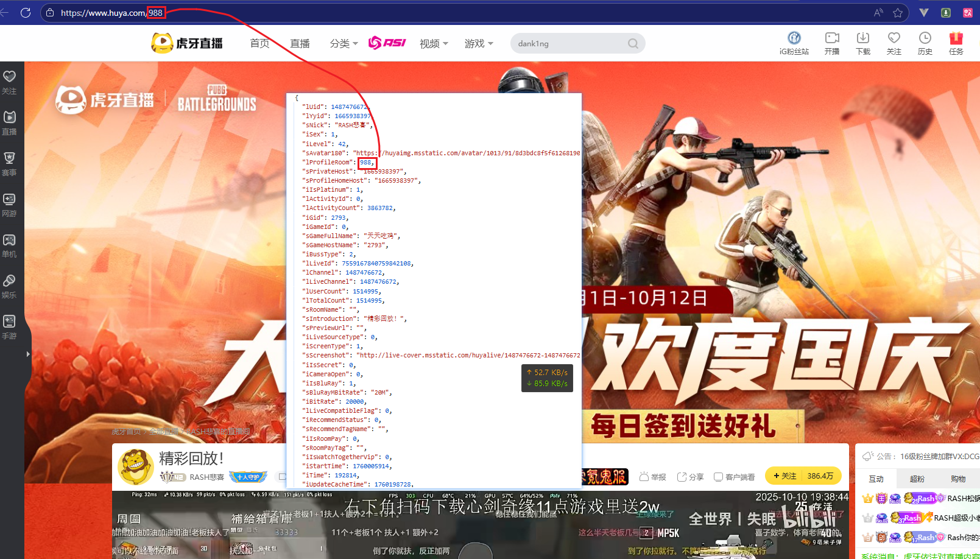
Task: Open the green download extension icon
Action: click(946, 12)
